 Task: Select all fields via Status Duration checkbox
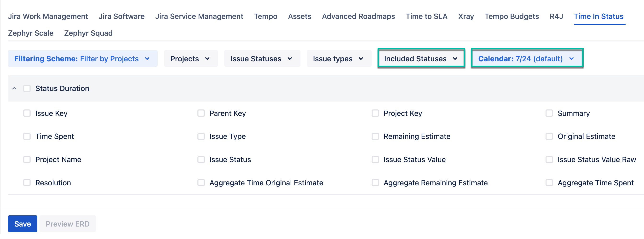[27, 88]
